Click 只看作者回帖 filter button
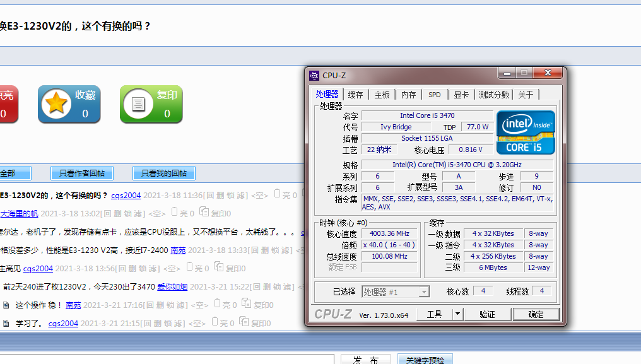Image resolution: width=641 pixels, height=364 pixels. pyautogui.click(x=82, y=173)
